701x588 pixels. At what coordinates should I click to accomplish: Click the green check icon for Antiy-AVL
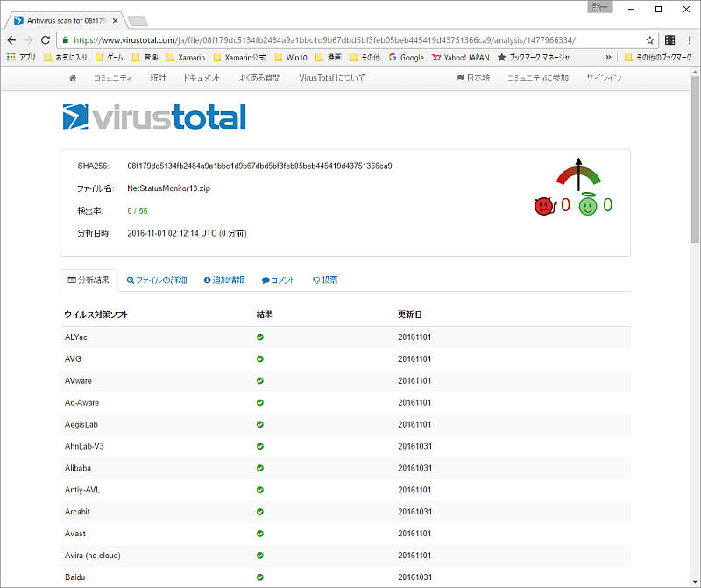(260, 490)
